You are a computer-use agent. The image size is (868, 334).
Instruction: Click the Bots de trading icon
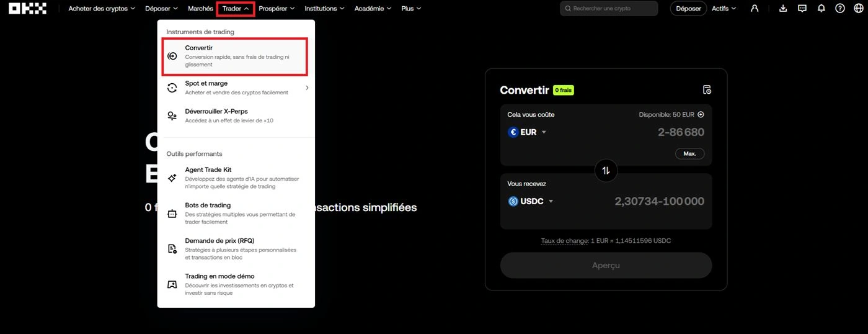pos(172,214)
